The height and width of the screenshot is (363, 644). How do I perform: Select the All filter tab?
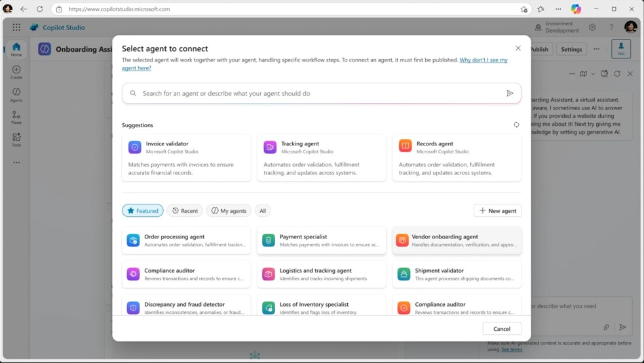tap(263, 210)
